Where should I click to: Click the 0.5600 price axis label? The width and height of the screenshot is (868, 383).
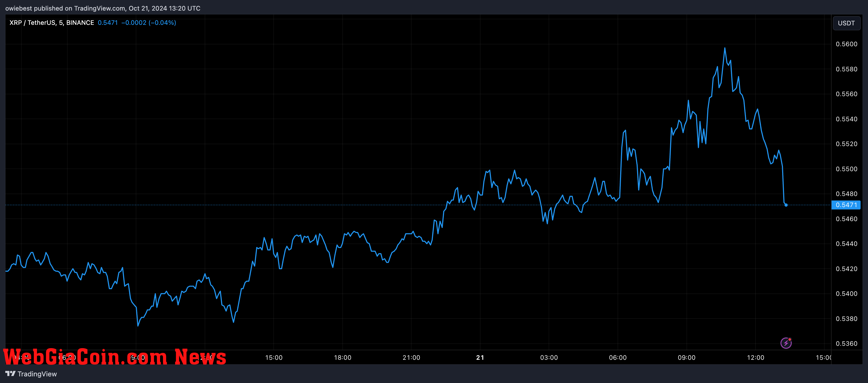846,44
